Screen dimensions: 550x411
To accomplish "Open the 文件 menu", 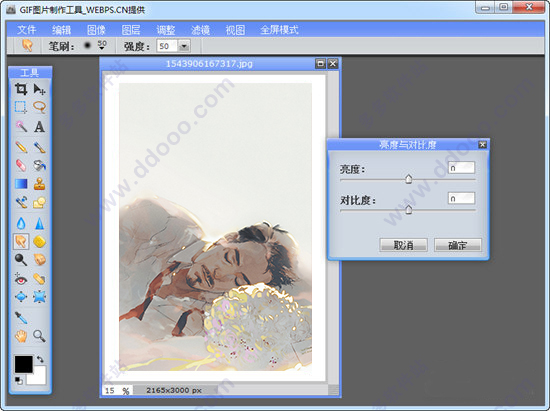I will [27, 30].
